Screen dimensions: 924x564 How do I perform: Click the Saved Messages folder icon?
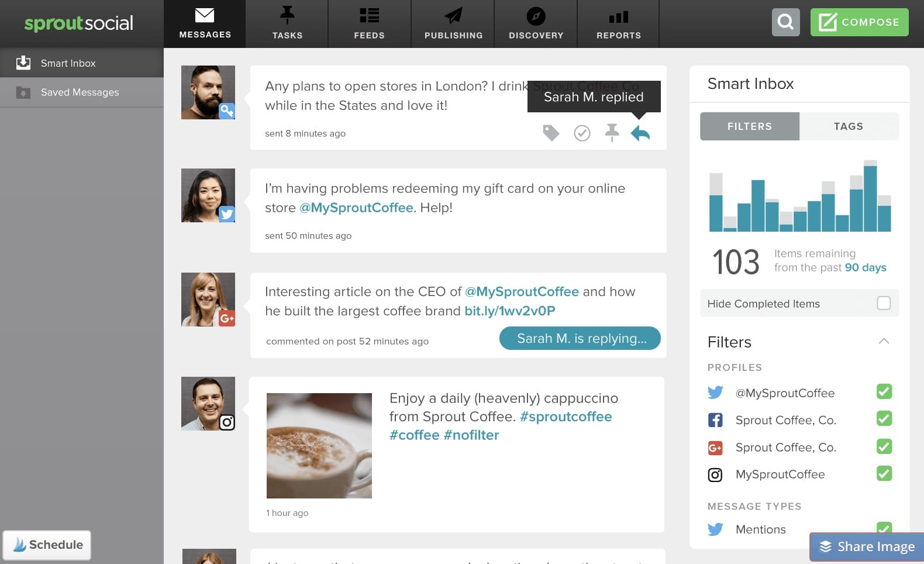(x=23, y=92)
